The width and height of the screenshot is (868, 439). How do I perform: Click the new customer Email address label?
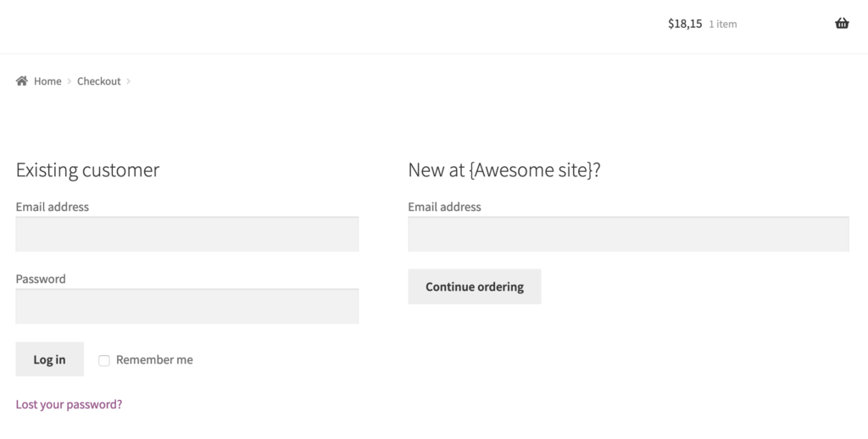(444, 207)
